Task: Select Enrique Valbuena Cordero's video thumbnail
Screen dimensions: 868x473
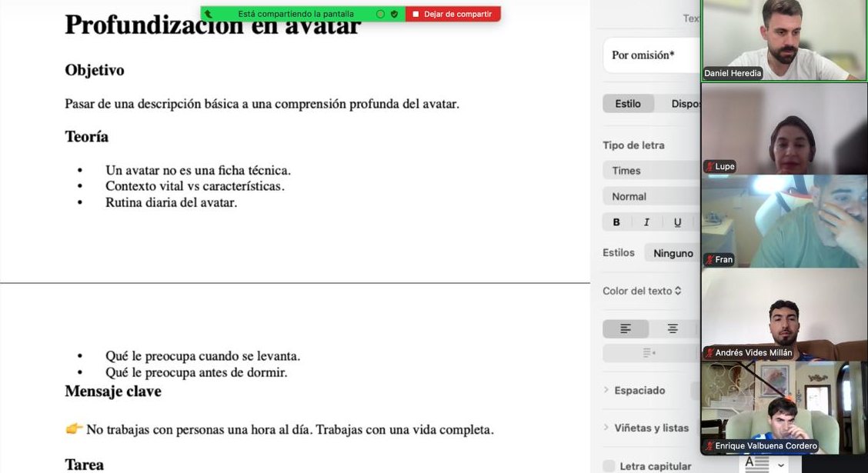Action: pyautogui.click(x=784, y=408)
